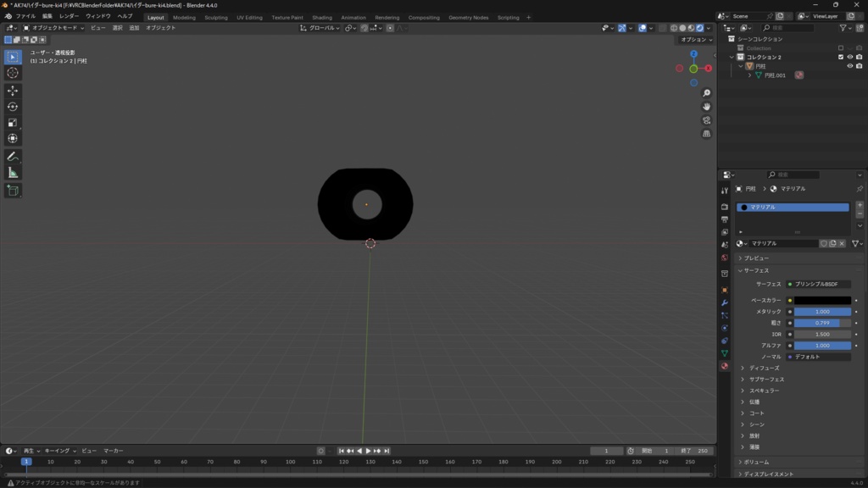
Task: Expand the サブサーフェス subpanel
Action: tap(766, 380)
